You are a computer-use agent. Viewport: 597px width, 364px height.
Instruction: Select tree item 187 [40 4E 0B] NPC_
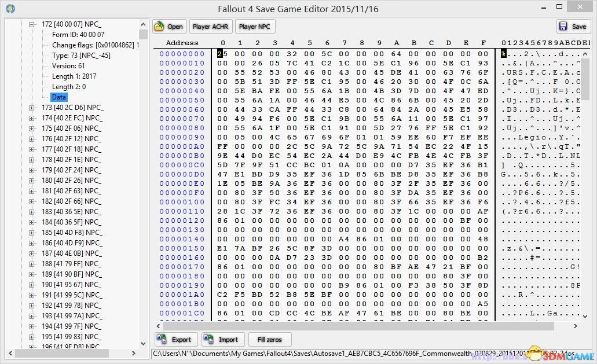click(72, 253)
